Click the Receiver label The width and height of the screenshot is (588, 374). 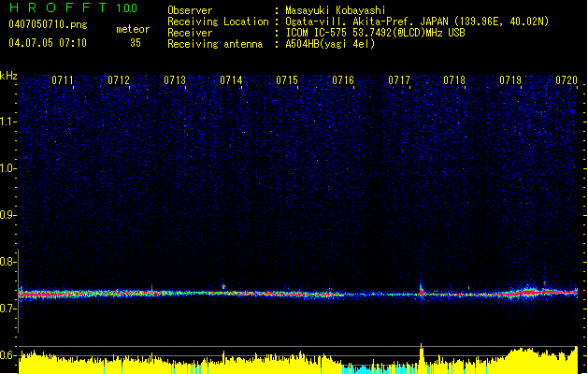tap(190, 33)
